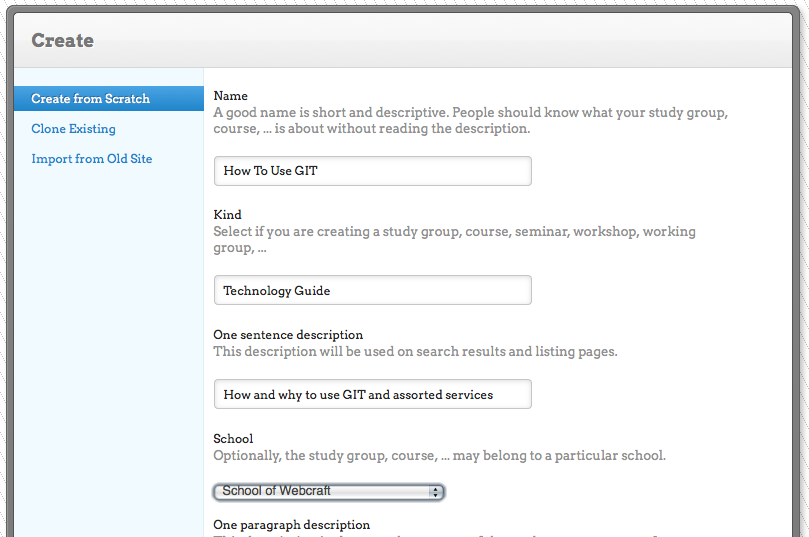The width and height of the screenshot is (809, 537).
Task: Click the Kind field label
Action: tap(227, 215)
